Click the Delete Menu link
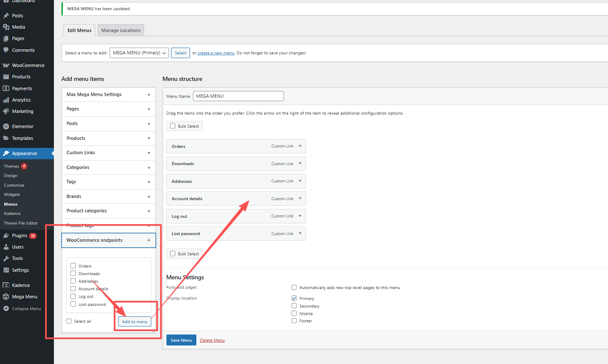This screenshot has height=364, width=608. [212, 340]
